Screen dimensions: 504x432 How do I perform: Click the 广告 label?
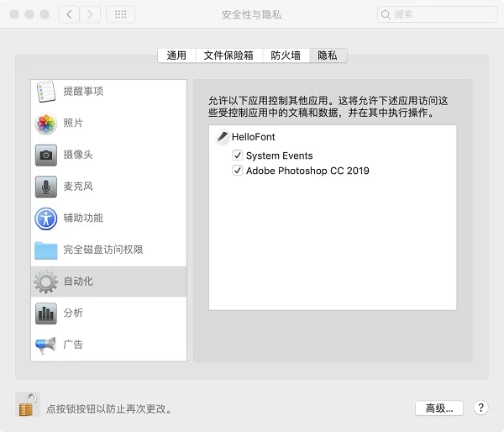tap(73, 345)
